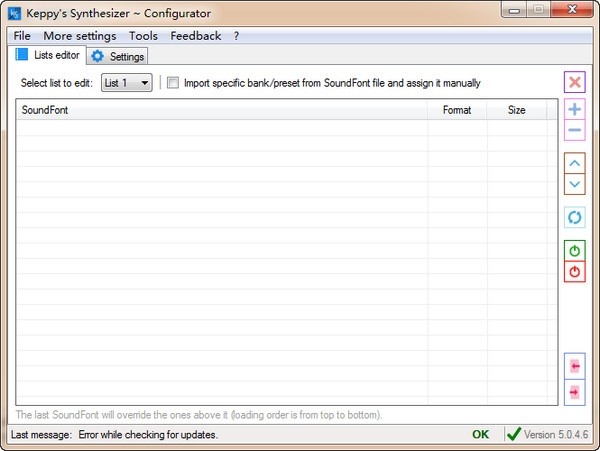Reload the list with the refresh icon

574,217
